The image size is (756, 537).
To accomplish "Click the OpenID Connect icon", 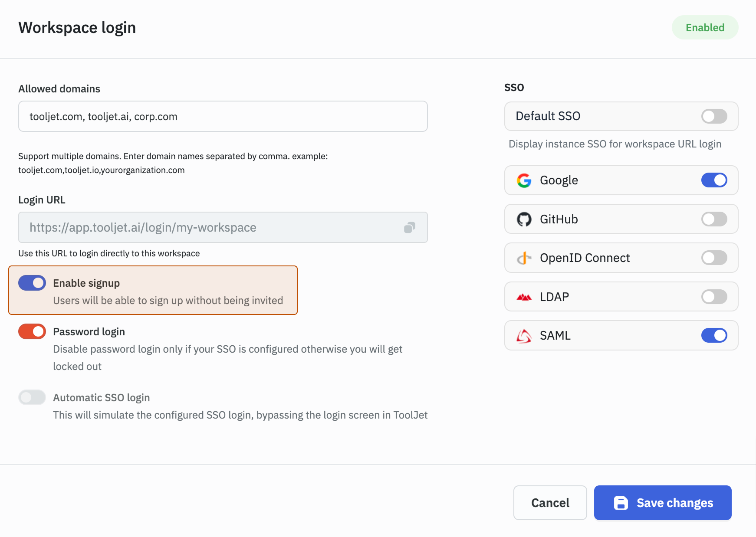I will tap(524, 258).
